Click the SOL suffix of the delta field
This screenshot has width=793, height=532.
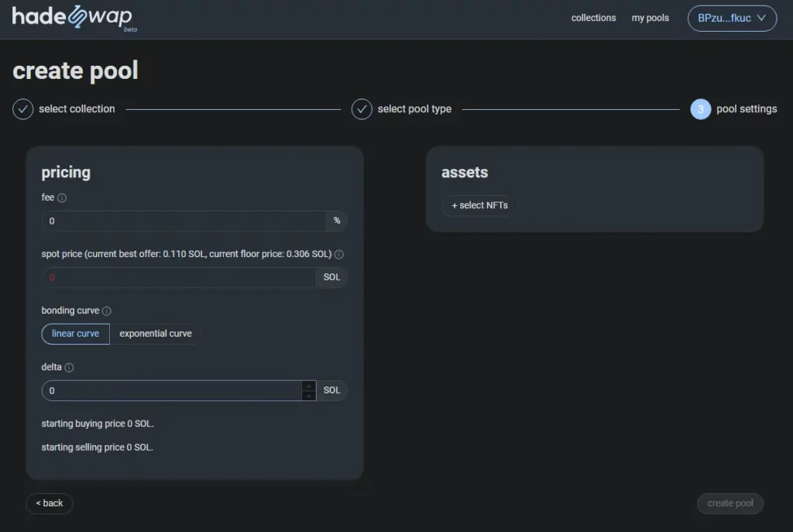331,390
